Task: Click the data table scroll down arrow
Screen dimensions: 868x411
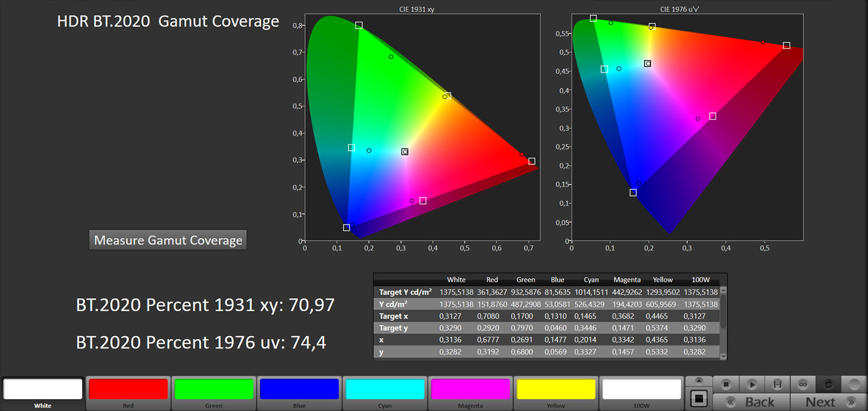Action: point(723,356)
